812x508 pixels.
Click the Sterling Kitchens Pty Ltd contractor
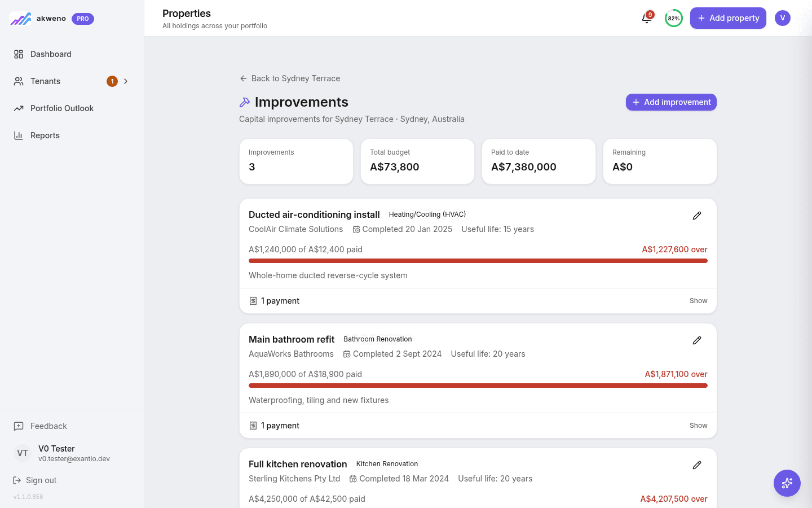294,479
